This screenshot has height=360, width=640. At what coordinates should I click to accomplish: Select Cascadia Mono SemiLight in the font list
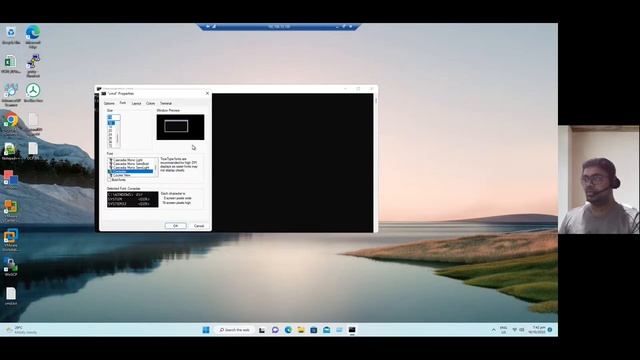point(131,167)
